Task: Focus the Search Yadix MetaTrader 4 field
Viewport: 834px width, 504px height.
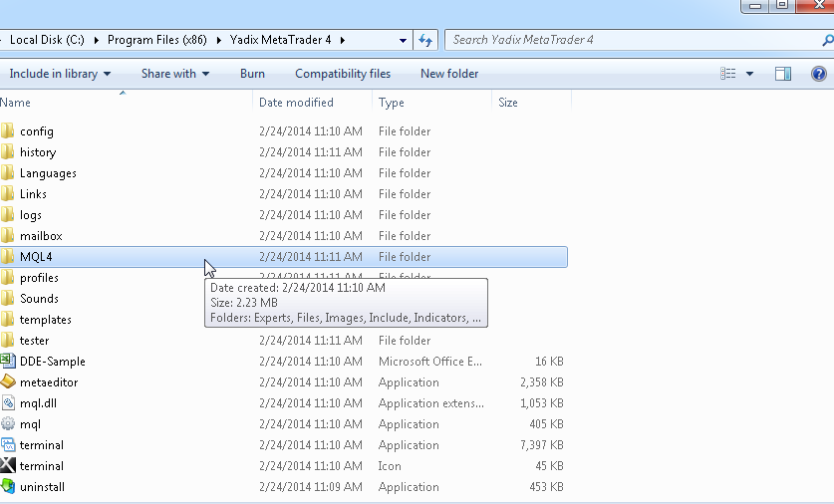Action: coord(633,40)
